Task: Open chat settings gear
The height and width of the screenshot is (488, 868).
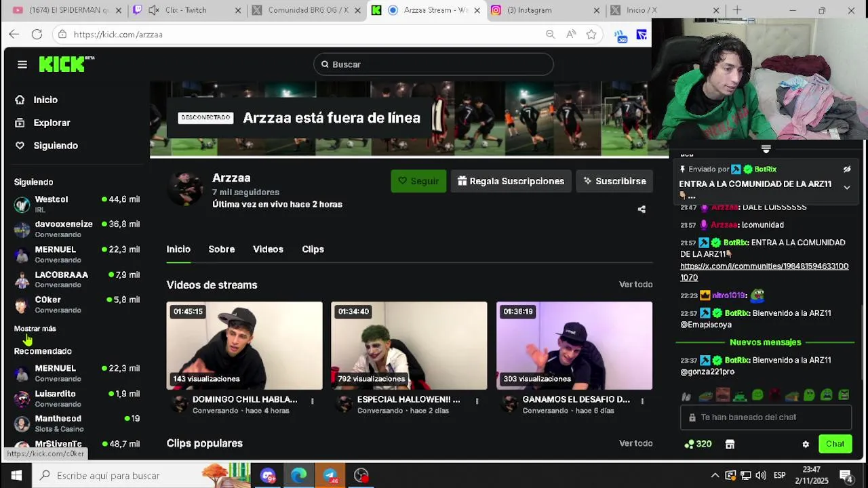Action: tap(806, 445)
